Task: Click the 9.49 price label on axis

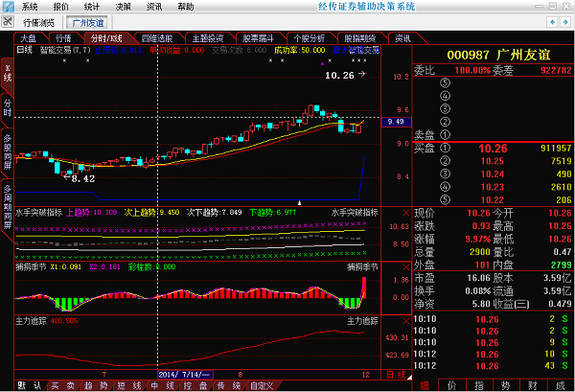Action: click(394, 122)
